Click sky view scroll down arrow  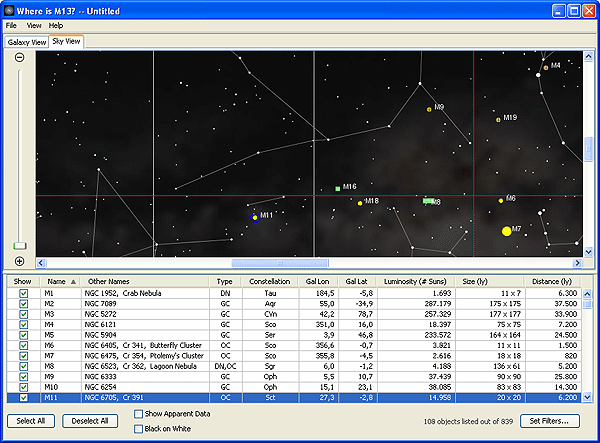[588, 252]
